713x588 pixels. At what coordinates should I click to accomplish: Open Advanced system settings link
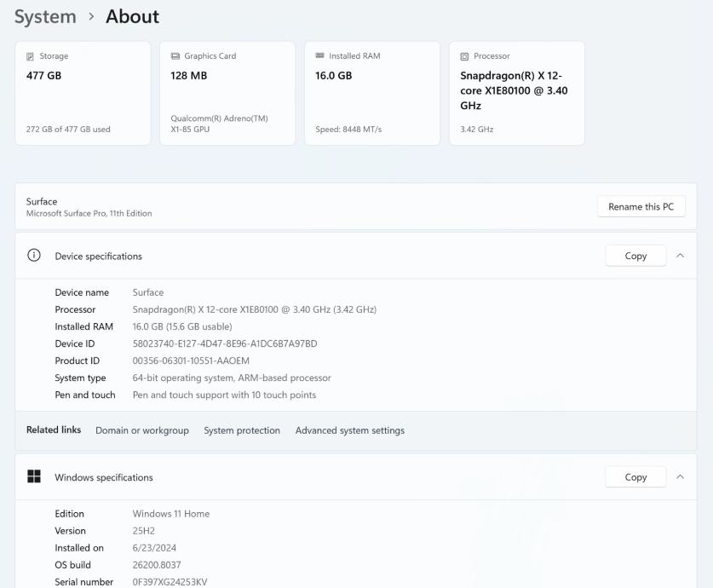(x=350, y=430)
